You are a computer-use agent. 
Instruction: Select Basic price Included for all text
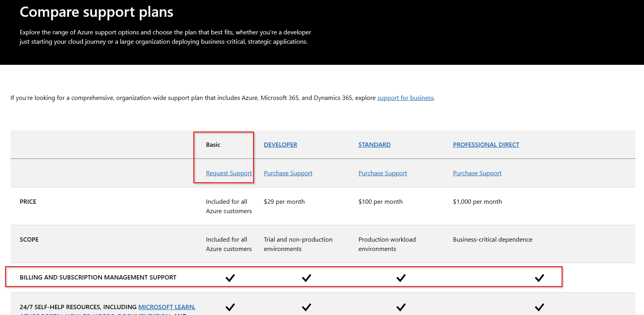229,206
